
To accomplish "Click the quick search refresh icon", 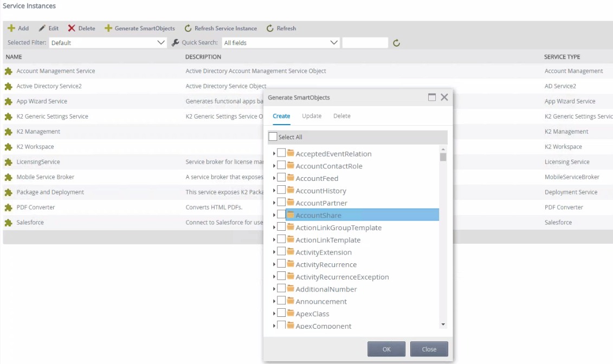I will pos(396,43).
